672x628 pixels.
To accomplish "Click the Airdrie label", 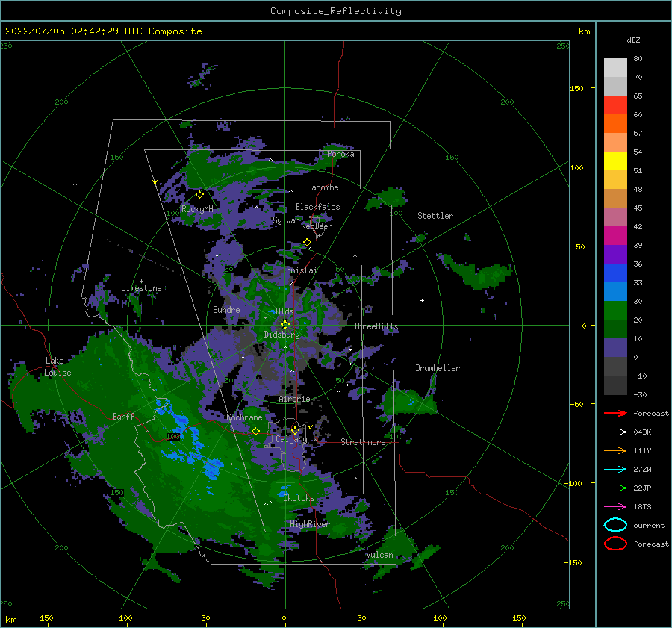I will click(294, 399).
